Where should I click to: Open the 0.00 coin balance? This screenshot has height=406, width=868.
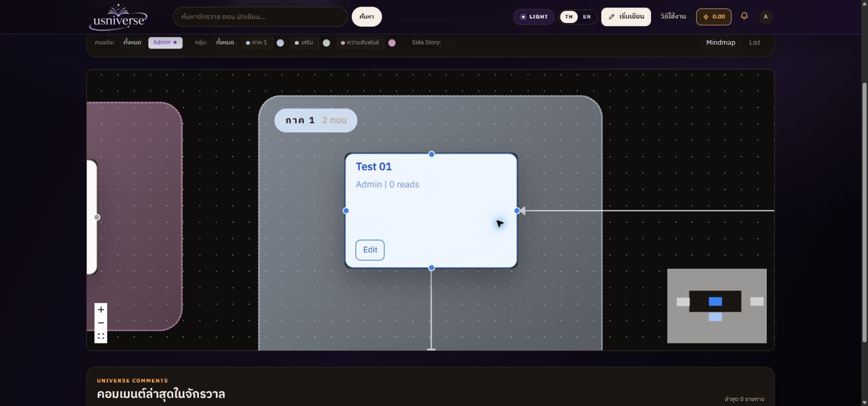point(714,17)
